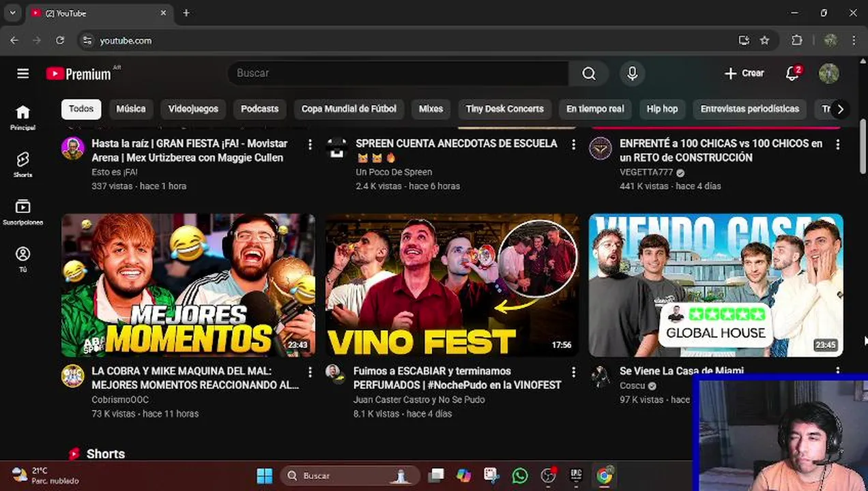
Task: Select the Todos filter chip
Action: [x=81, y=109]
